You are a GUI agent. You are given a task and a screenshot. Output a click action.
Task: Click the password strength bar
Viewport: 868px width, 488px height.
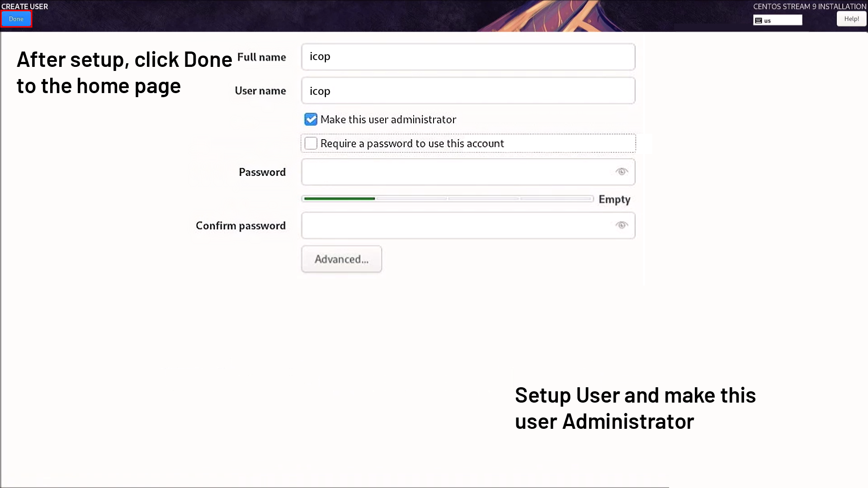tap(448, 199)
